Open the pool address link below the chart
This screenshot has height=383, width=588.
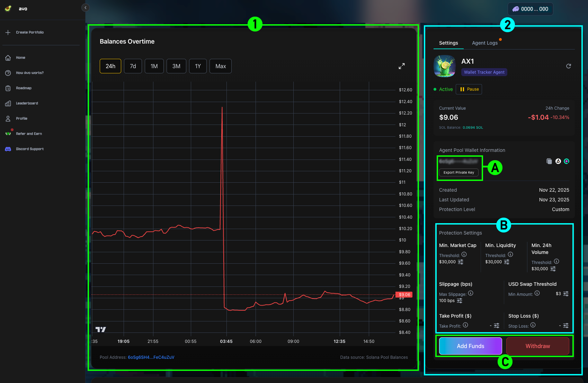(x=151, y=357)
